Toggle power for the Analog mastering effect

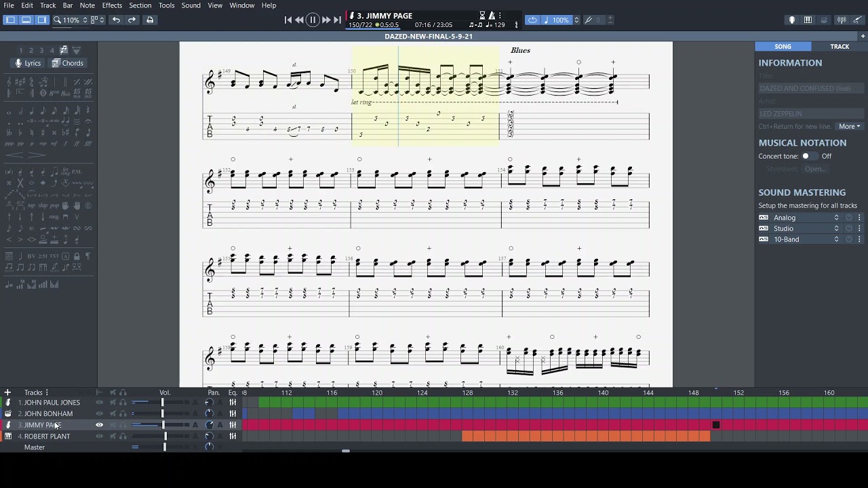[848, 218]
